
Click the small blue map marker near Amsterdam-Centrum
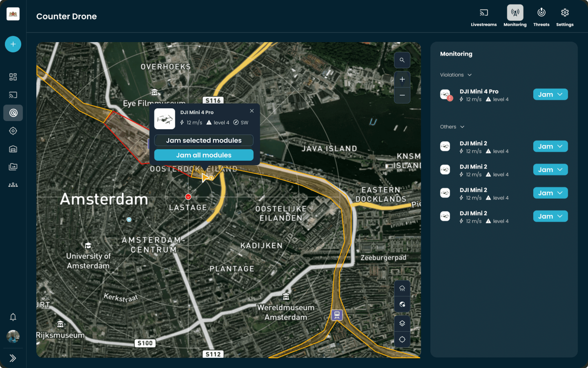click(x=129, y=220)
